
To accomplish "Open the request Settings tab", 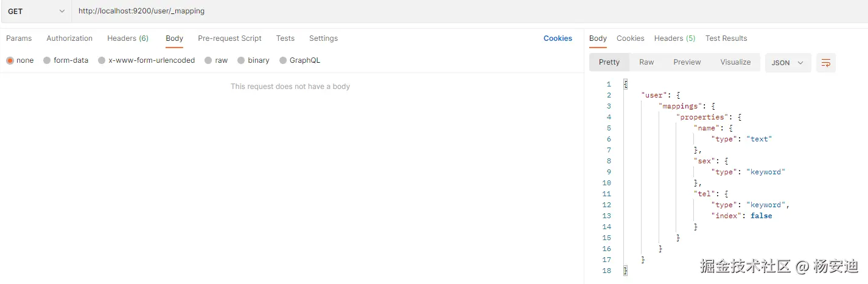I will click(x=323, y=38).
